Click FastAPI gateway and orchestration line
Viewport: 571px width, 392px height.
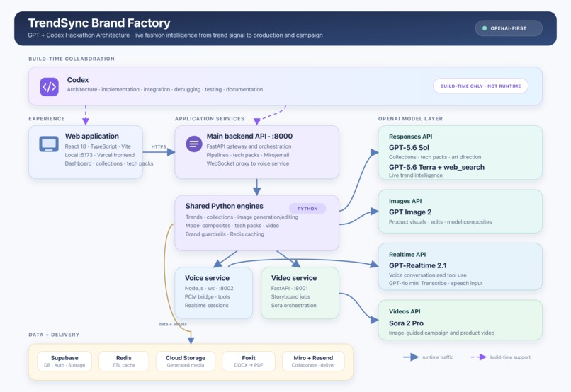[x=249, y=146]
